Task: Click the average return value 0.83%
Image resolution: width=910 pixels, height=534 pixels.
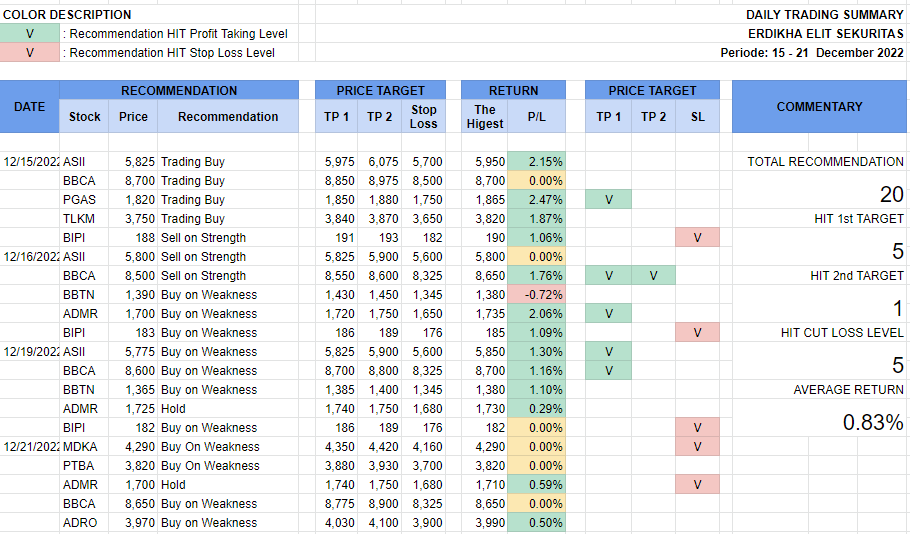Action: point(872,423)
